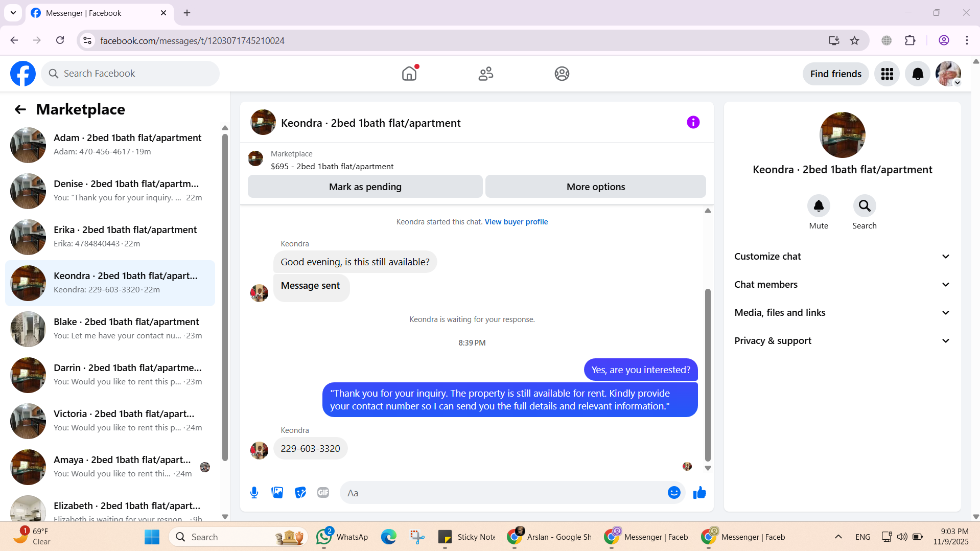The image size is (980, 551).
Task: Open the notifications bell in header
Action: 918,74
